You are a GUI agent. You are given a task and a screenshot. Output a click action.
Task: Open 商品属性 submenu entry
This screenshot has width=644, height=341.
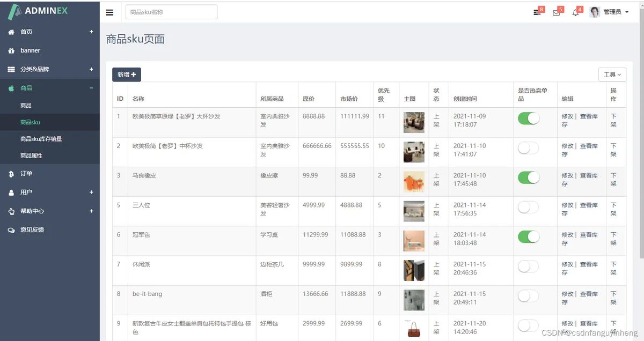[50, 155]
